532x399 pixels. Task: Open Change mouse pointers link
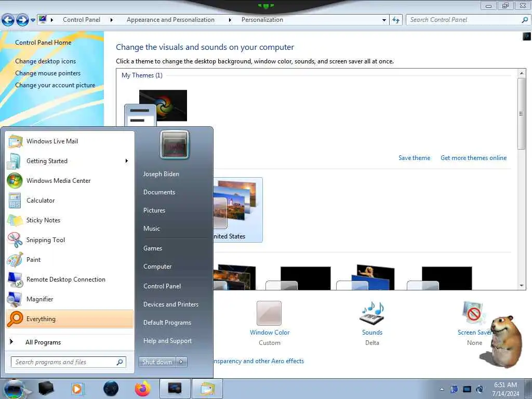click(48, 73)
